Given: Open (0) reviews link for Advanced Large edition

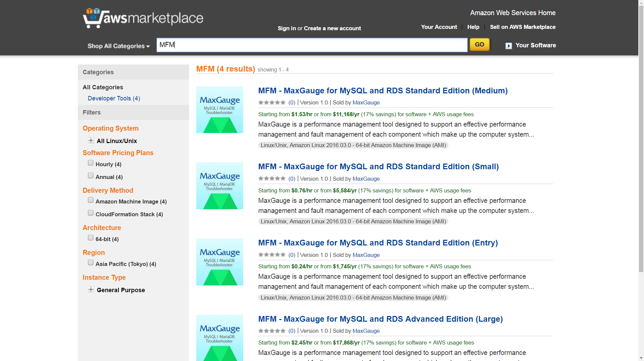Looking at the screenshot, I should (292, 331).
